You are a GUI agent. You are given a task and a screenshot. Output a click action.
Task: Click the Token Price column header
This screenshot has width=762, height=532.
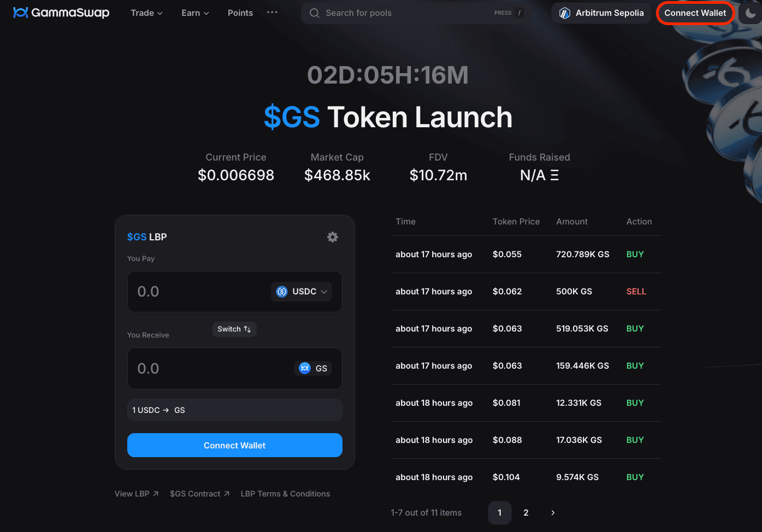tap(516, 222)
